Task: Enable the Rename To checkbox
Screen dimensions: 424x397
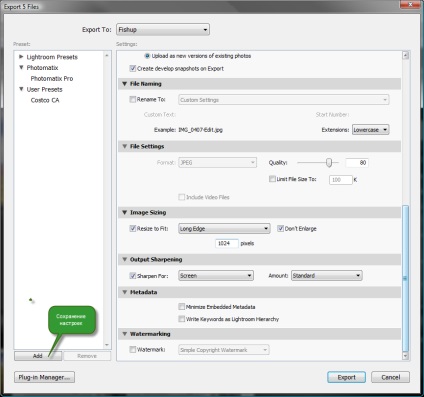Action: pyautogui.click(x=133, y=99)
